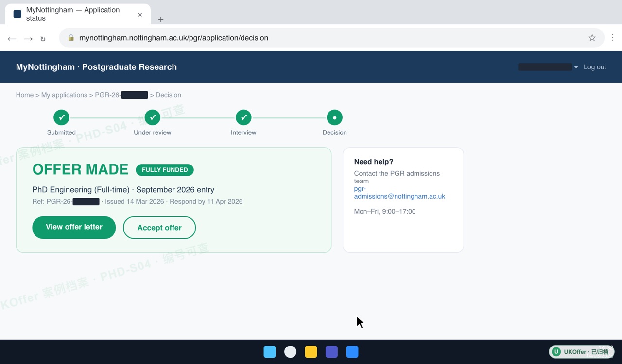622x364 pixels.
Task: Expand the user account dropdown arrow
Action: (576, 67)
